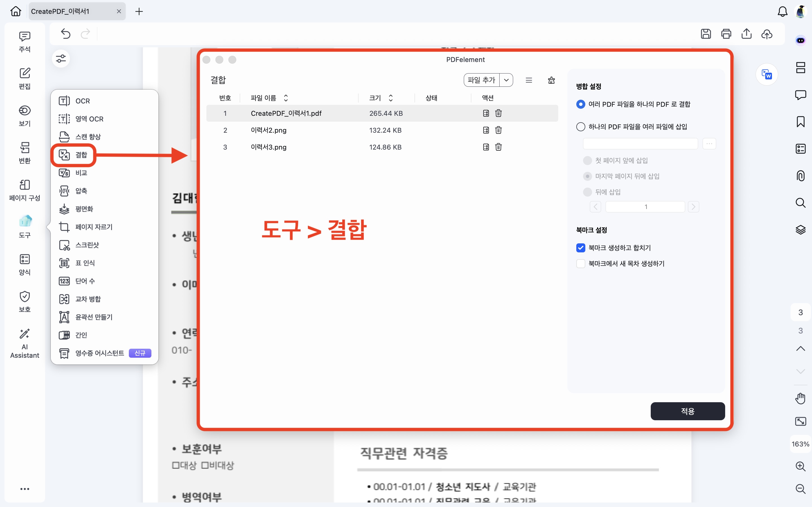Uncheck 북마크 생성하고 합치기 checkbox

click(x=581, y=248)
